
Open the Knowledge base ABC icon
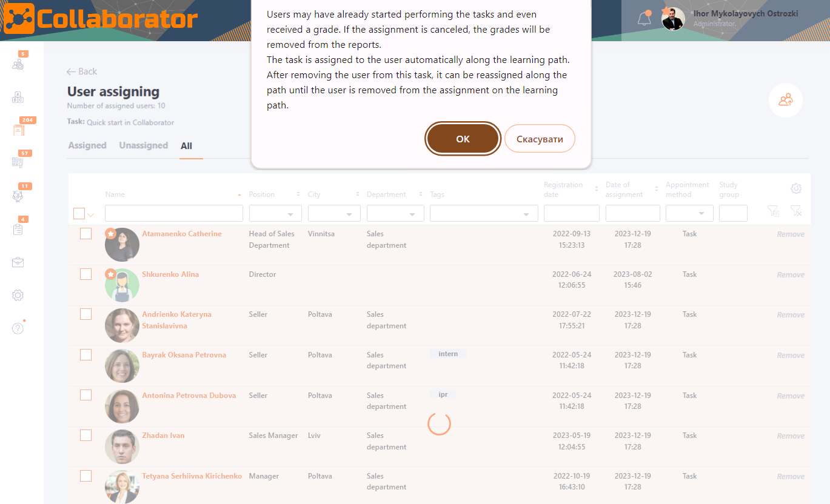click(x=18, y=97)
